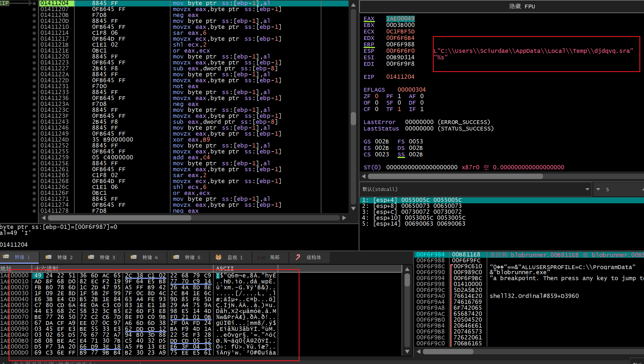Click the 十六进制 column header
Viewport: 644px width, 364px height.
pyautogui.click(x=123, y=268)
